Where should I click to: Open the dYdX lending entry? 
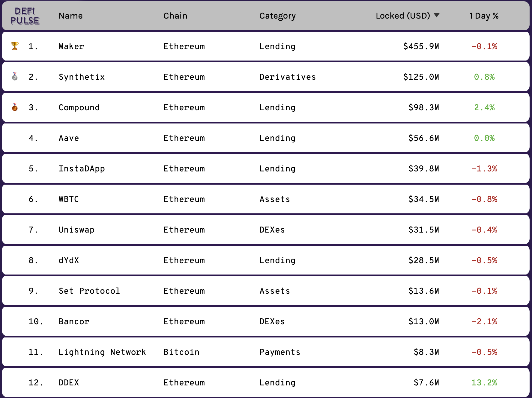(266, 260)
